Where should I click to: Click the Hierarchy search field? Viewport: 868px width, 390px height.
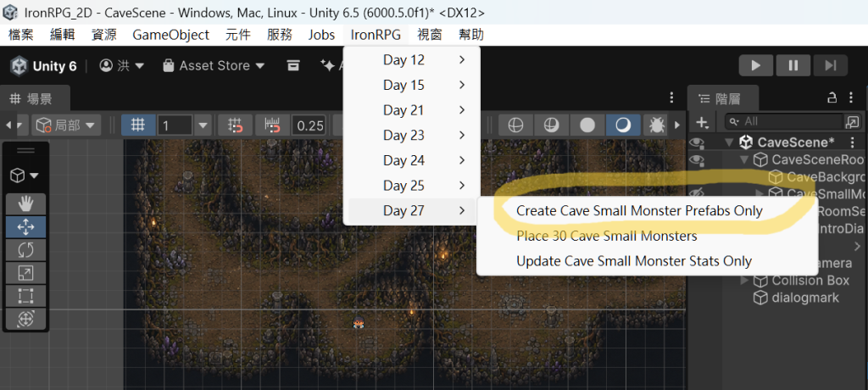coord(784,121)
